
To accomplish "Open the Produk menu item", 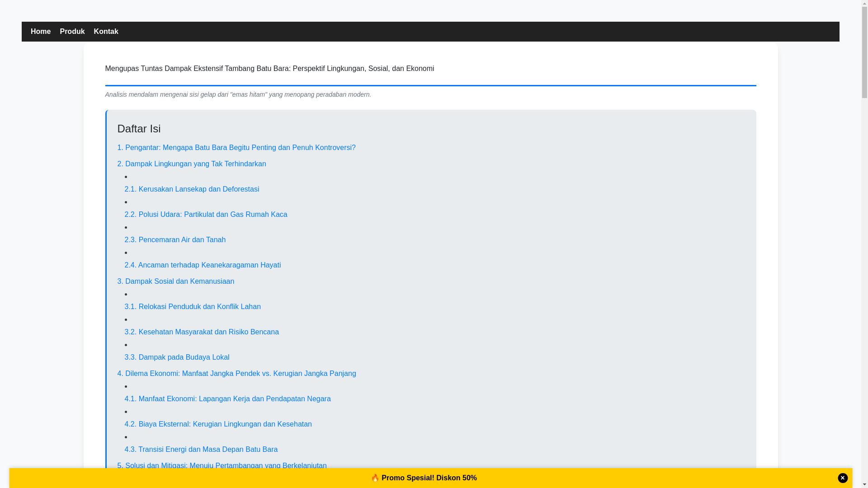I will point(72,32).
